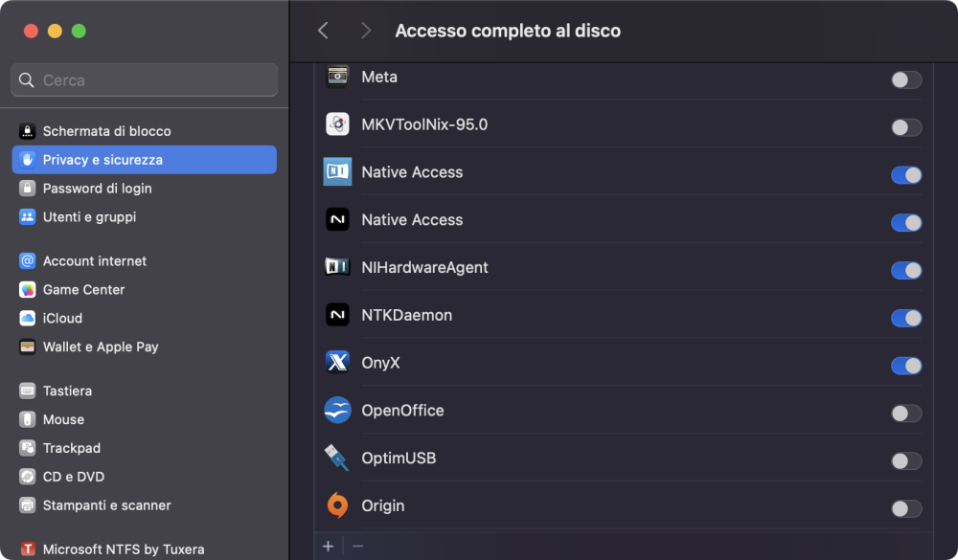Select the OpenOffice row label

point(402,411)
